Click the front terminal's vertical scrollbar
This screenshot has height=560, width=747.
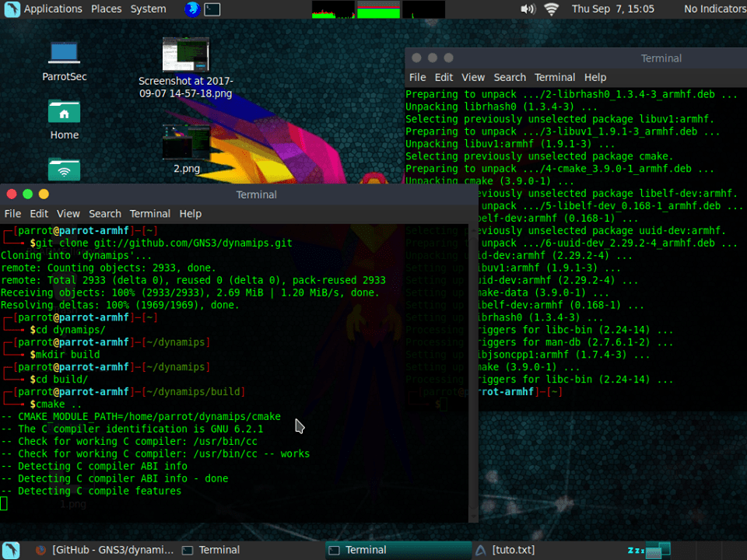click(474, 373)
